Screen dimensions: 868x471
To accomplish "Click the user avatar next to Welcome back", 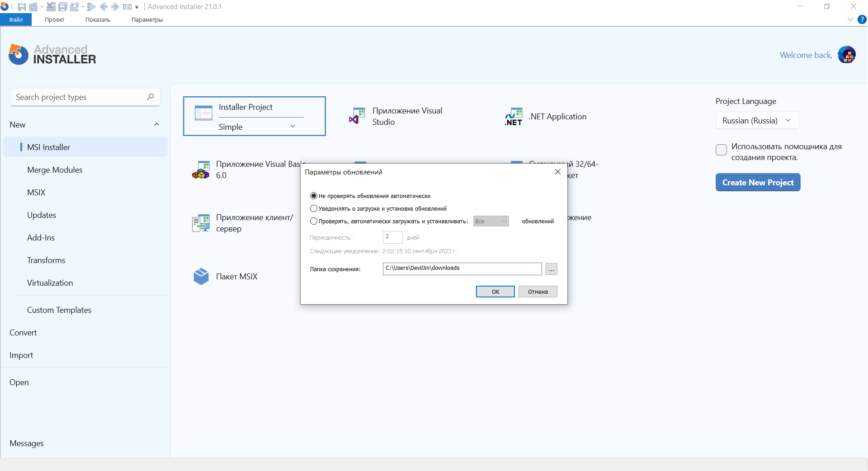I will pos(847,55).
